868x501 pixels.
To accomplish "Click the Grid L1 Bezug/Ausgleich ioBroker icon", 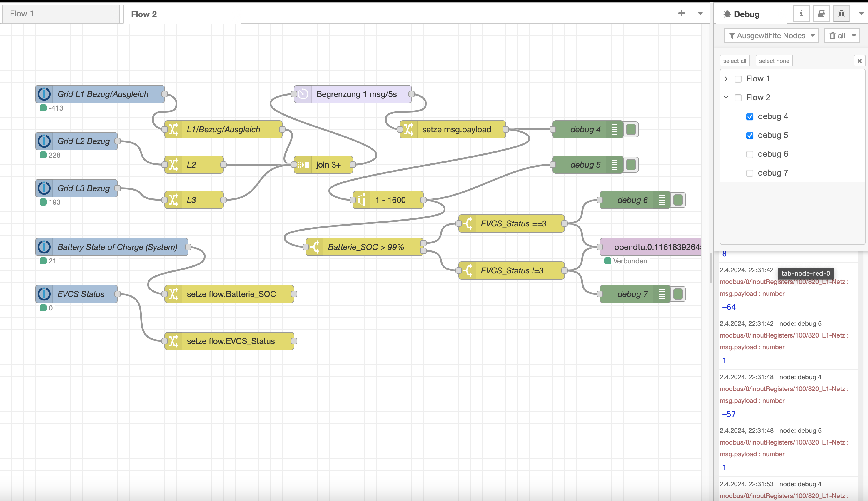I will click(x=44, y=94).
